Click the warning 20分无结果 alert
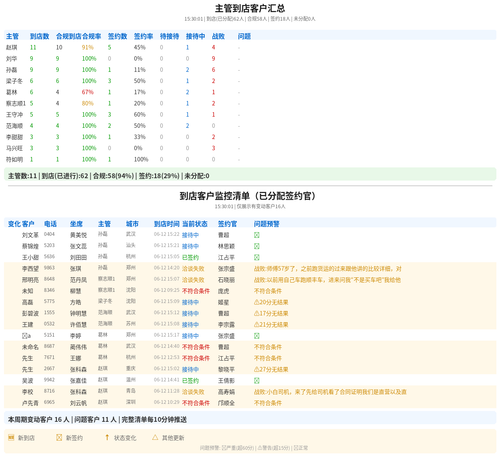Screen dimensions: 500x470 coord(271,302)
